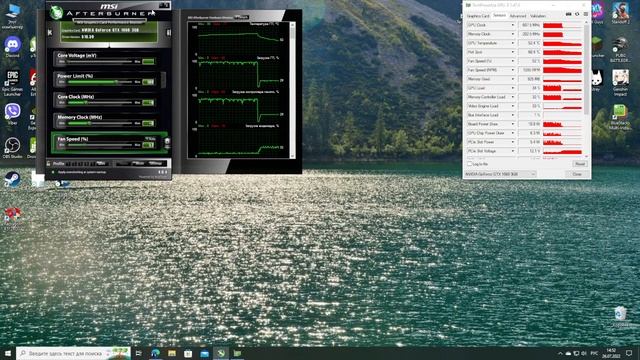The height and width of the screenshot is (360, 640).
Task: Click the MSI Afterburner dragon logo
Action: 56,13
